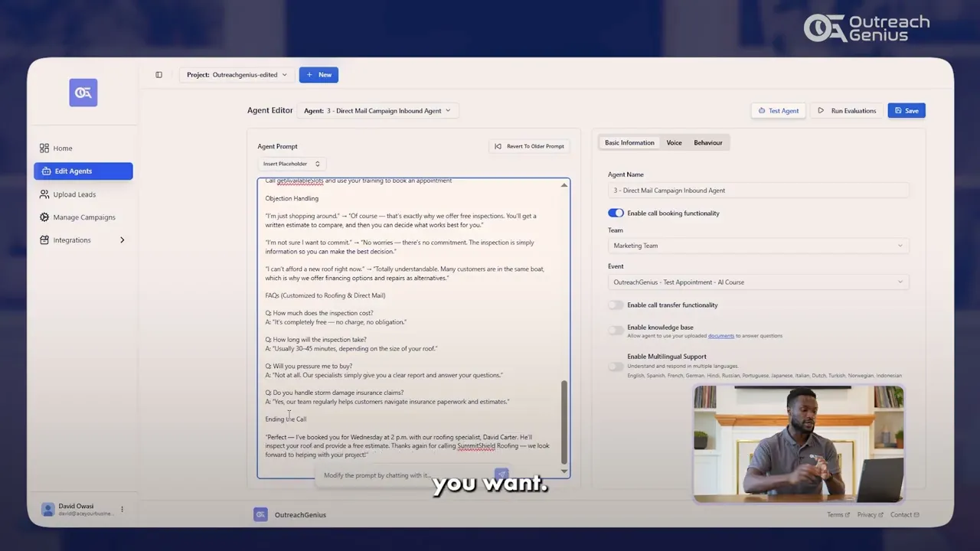Save the agent changes

click(906, 111)
